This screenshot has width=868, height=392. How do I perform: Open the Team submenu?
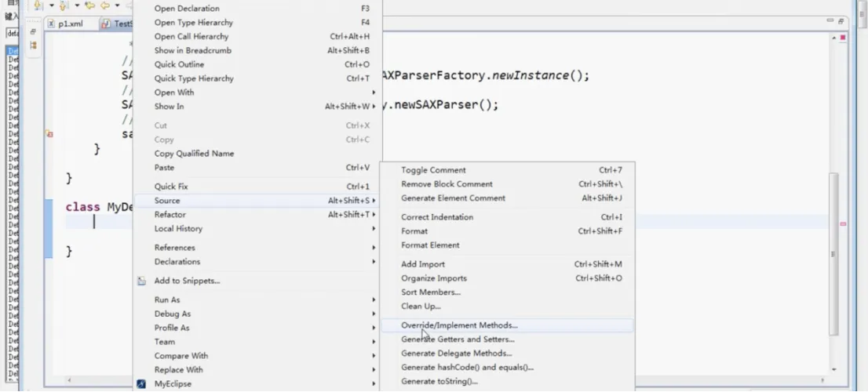tap(257, 342)
